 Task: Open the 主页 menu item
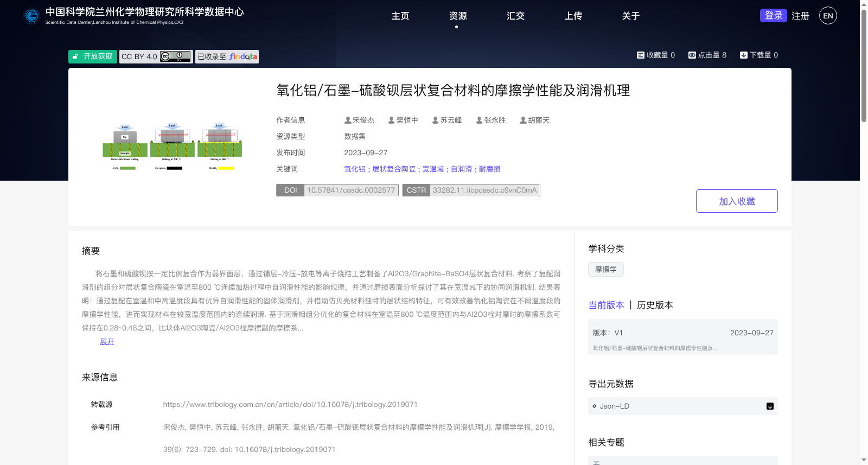400,16
